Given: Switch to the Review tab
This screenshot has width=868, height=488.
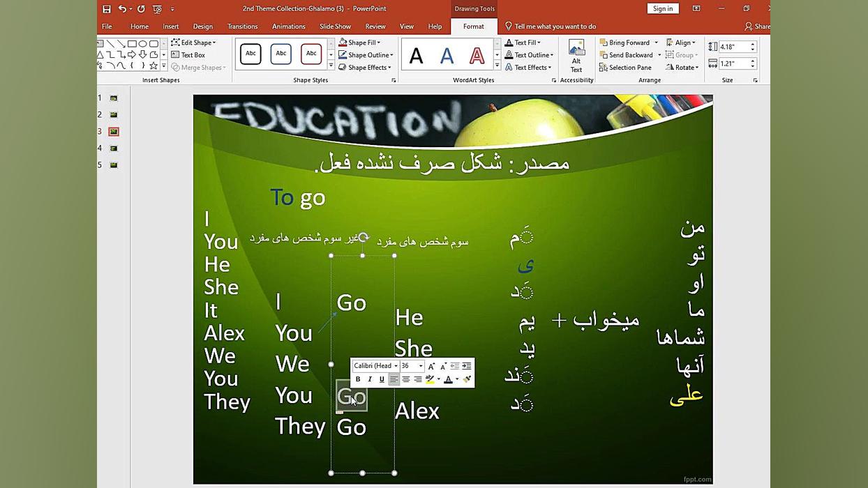Looking at the screenshot, I should (375, 26).
